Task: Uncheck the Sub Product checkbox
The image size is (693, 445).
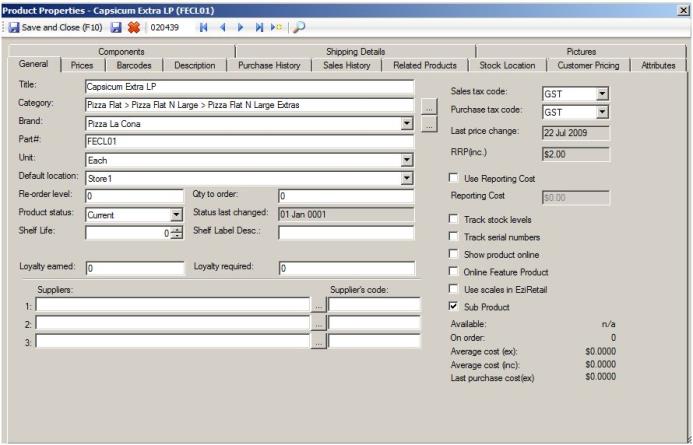Action: (x=455, y=306)
